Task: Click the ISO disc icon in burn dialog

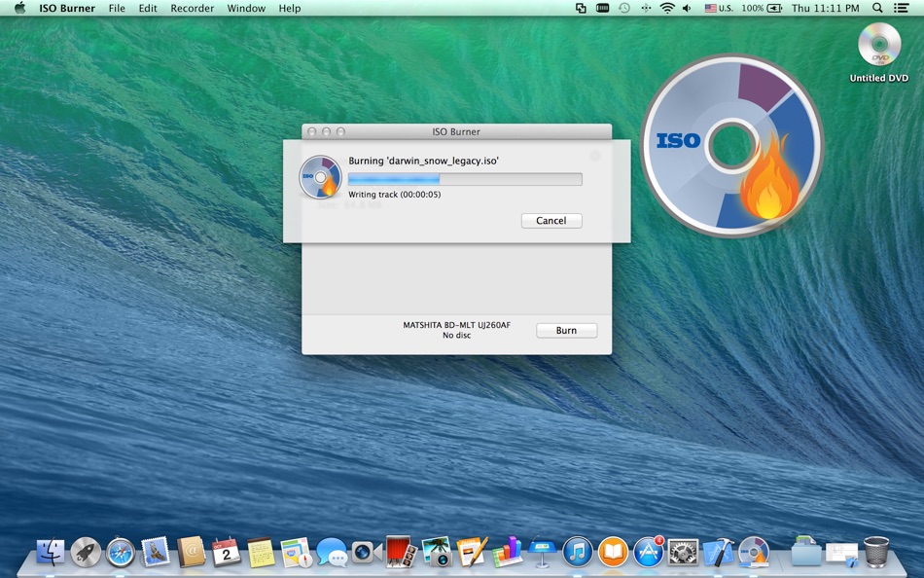Action: [320, 177]
